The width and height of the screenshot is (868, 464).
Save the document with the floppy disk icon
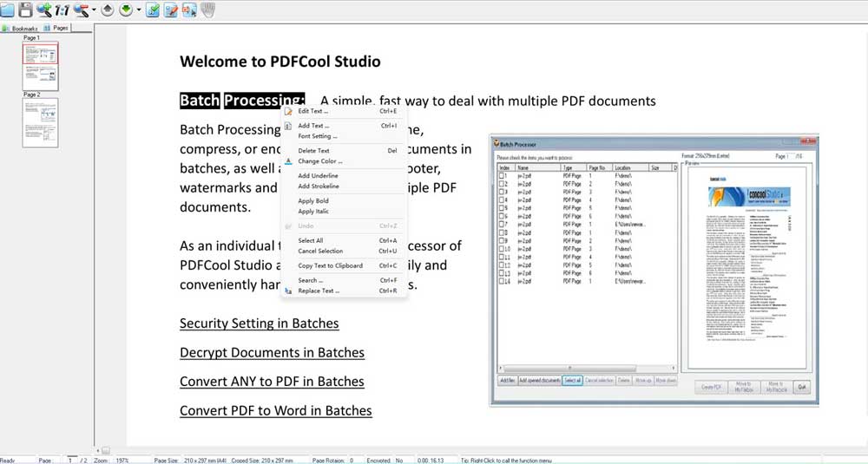[x=25, y=10]
